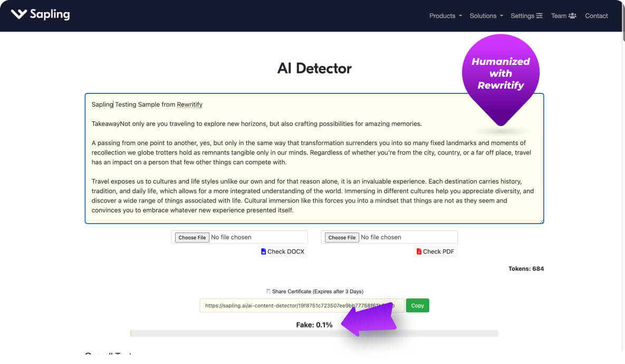Click the Share Certificate clipboard icon
The image size is (625, 364).
coord(269,291)
